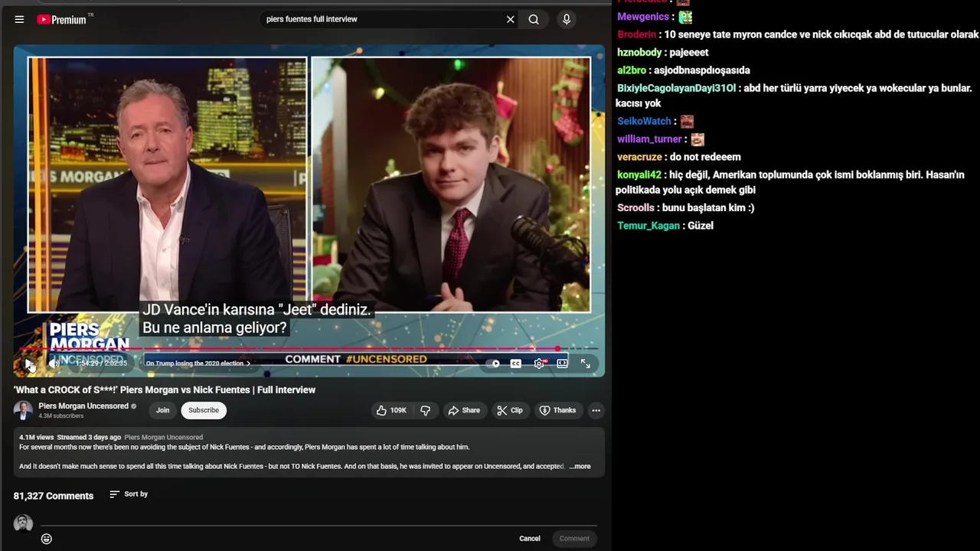Open chapter 'On Trump losing the 2020 election'
Viewport: 980px width, 551px height.
point(198,364)
